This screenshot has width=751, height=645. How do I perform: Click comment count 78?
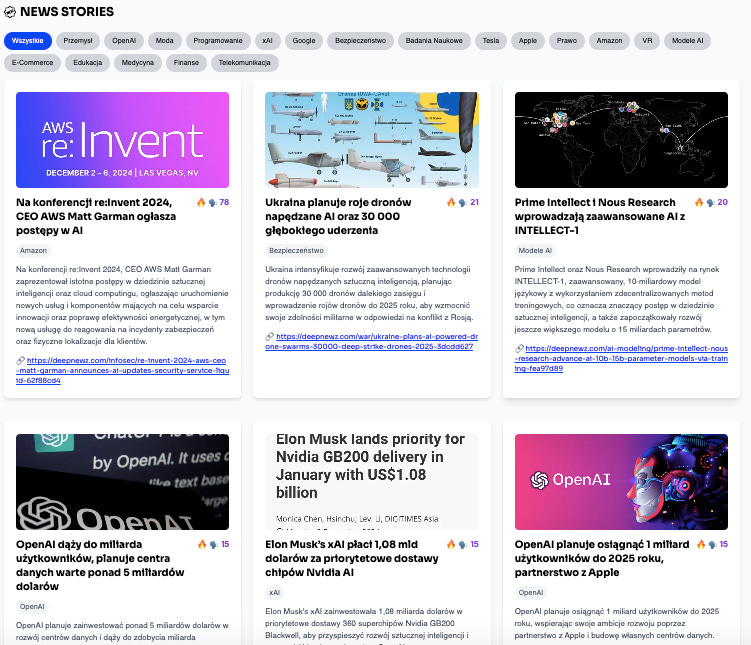(x=224, y=203)
